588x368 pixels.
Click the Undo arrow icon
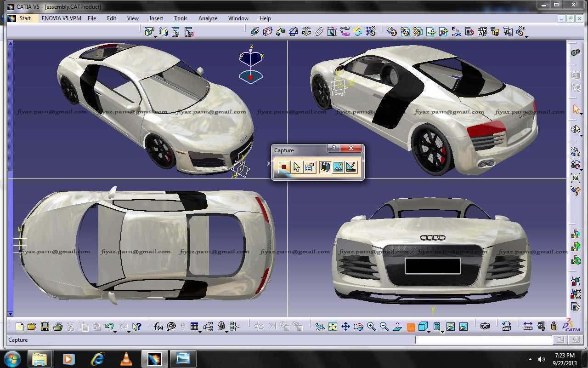[109, 326]
